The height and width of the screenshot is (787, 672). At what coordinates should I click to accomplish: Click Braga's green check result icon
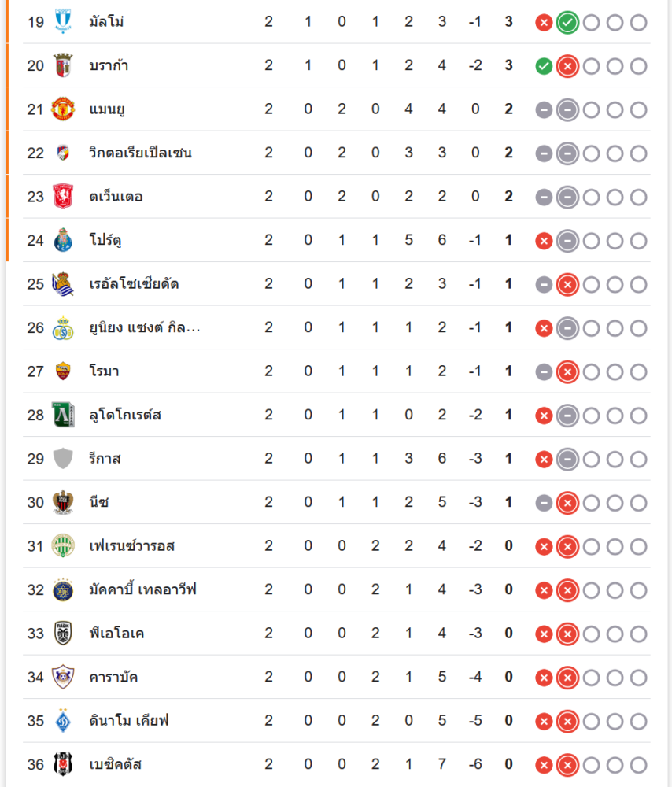click(543, 66)
